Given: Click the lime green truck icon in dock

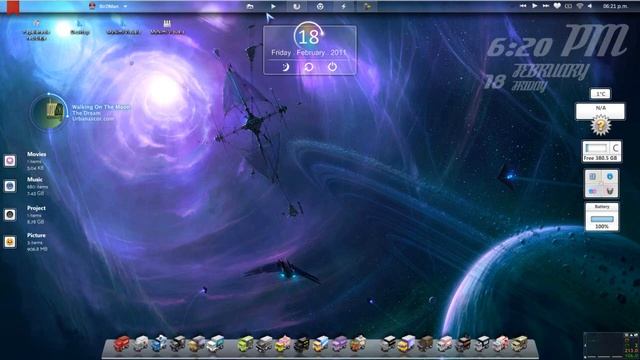Looking at the screenshot, I should point(245,344).
